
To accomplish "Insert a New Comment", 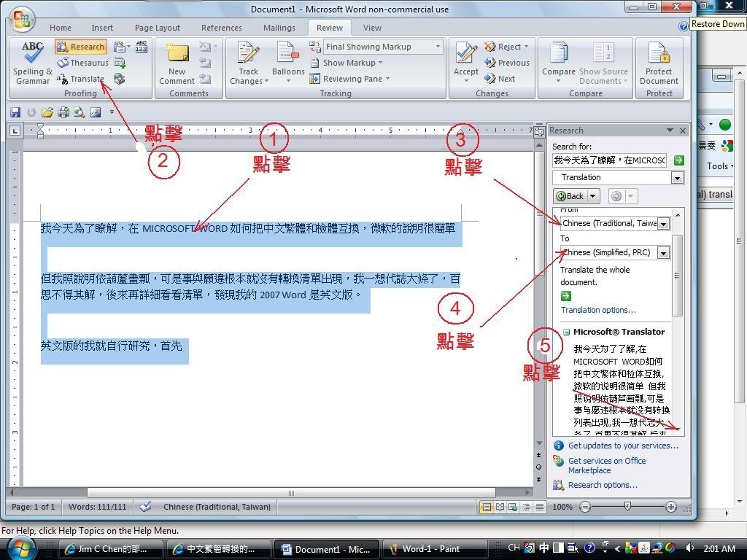I will (x=177, y=63).
